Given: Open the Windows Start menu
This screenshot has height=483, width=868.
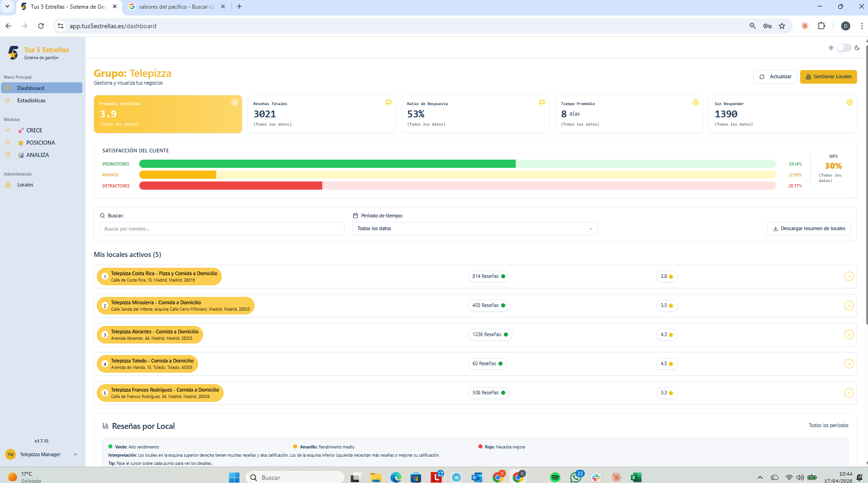Looking at the screenshot, I should click(x=234, y=477).
